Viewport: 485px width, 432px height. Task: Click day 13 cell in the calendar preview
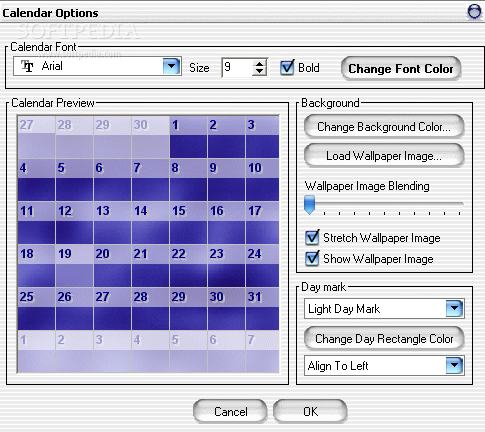pyautogui.click(x=112, y=223)
